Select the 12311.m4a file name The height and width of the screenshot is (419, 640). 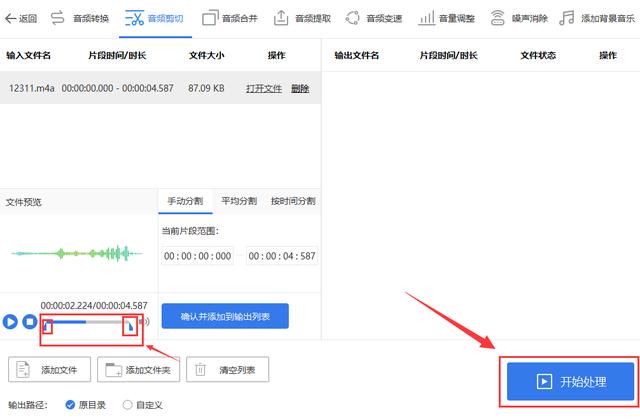coord(31,88)
